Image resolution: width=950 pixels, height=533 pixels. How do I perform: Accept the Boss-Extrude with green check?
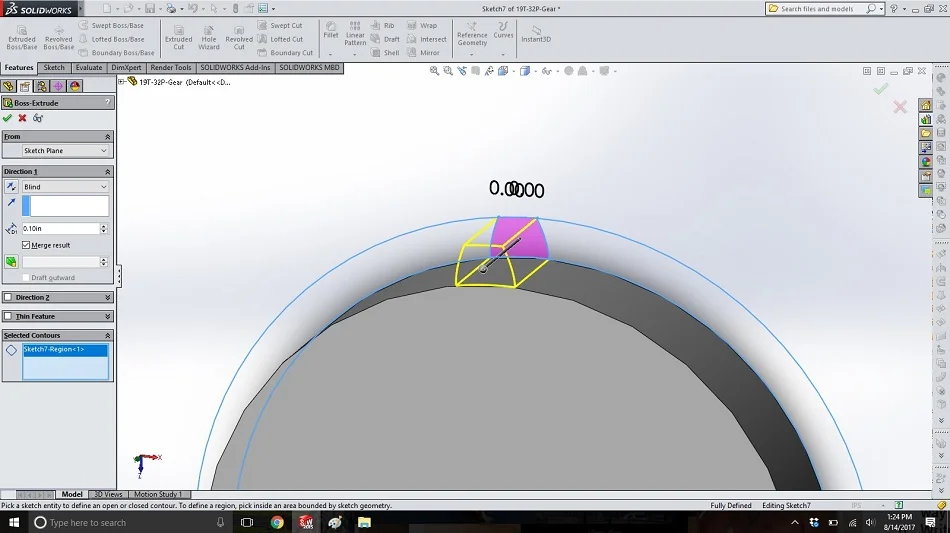pyautogui.click(x=7, y=118)
